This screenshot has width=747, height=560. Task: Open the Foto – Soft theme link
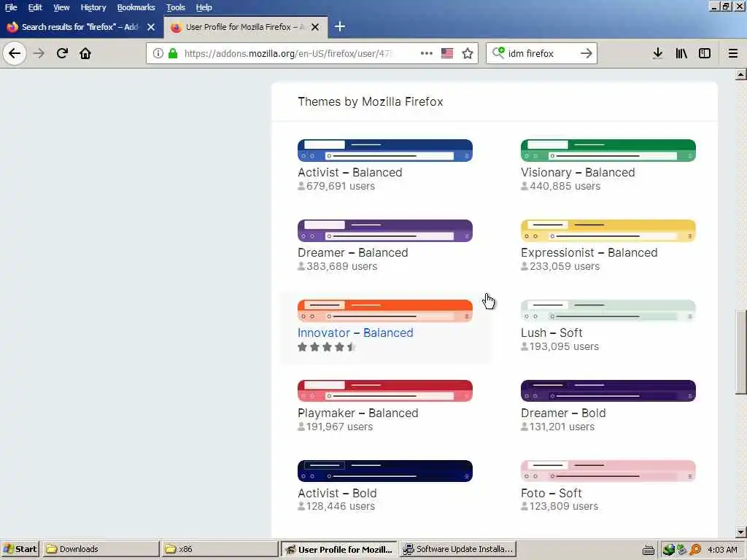551,494
